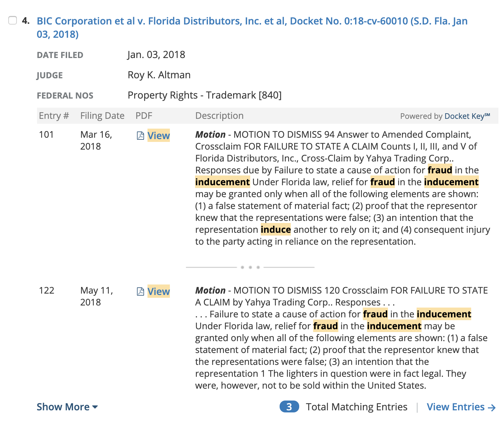The image size is (504, 425).
Task: Open the View link for entry 101
Action: pyautogui.click(x=158, y=136)
